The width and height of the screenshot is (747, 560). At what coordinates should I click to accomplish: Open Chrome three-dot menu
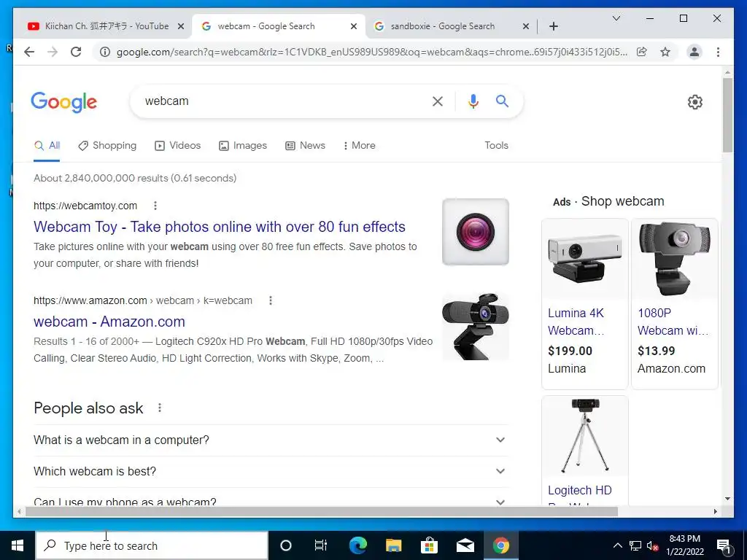click(718, 52)
